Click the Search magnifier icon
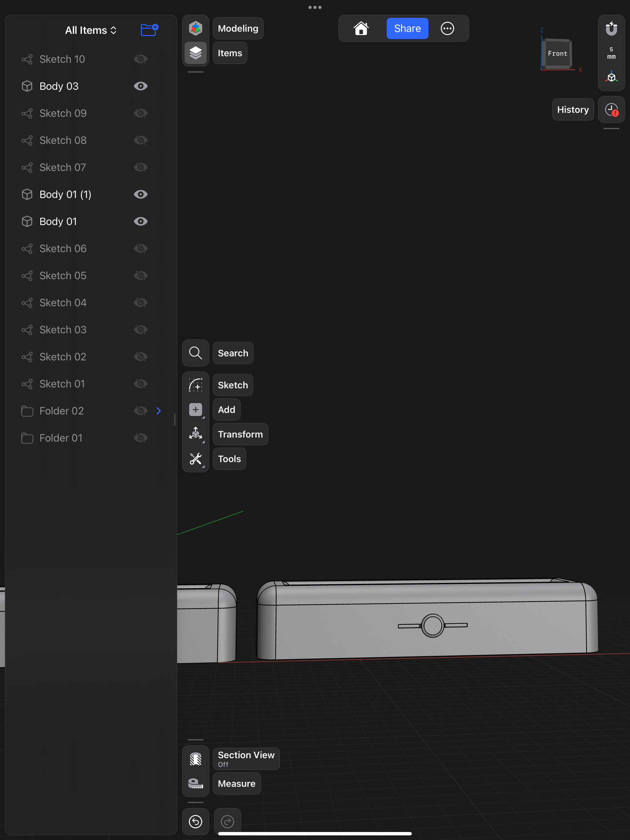Screen dimensions: 630x840 195,353
